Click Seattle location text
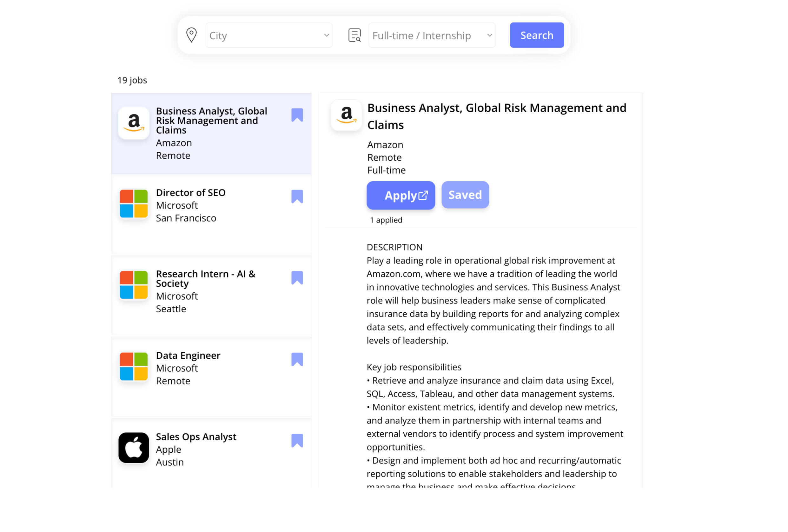This screenshot has height=532, width=788. [x=171, y=309]
